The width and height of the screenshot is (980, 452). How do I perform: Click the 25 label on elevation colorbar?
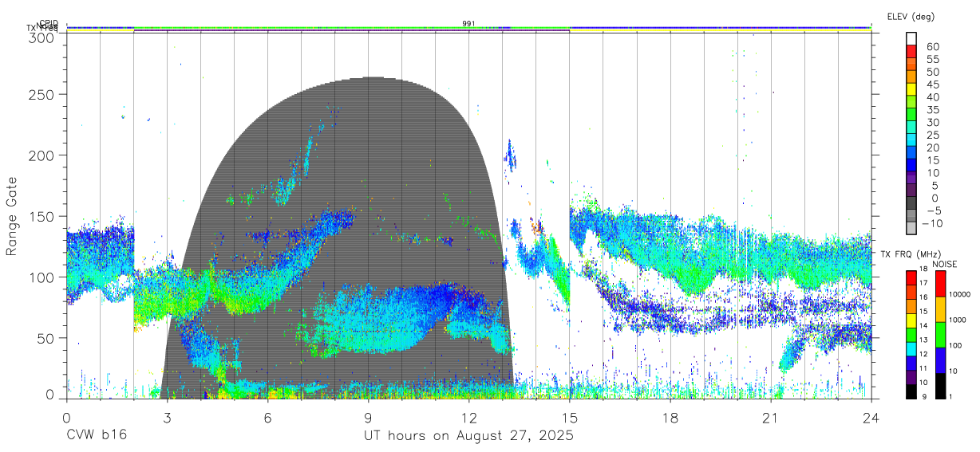[x=933, y=136]
